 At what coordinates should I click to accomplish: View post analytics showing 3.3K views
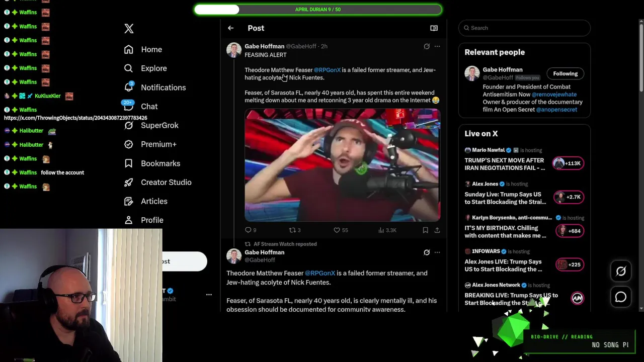tap(387, 230)
